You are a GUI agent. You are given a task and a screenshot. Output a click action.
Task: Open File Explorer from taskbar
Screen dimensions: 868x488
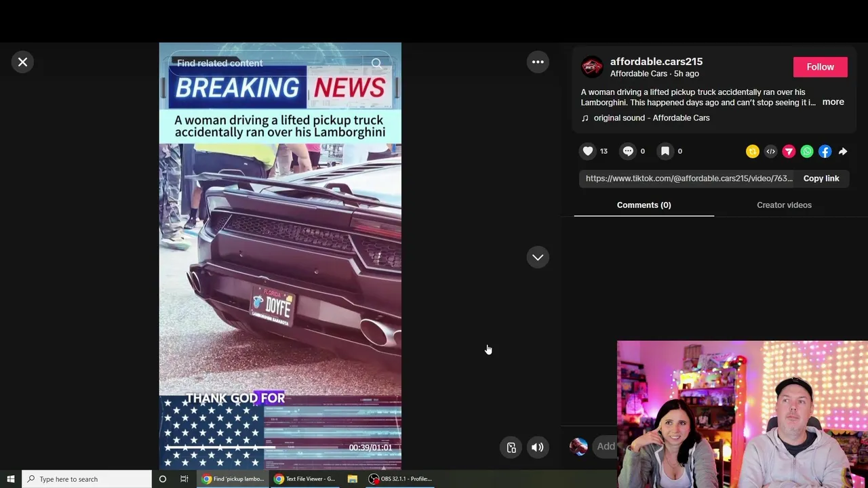pyautogui.click(x=353, y=479)
